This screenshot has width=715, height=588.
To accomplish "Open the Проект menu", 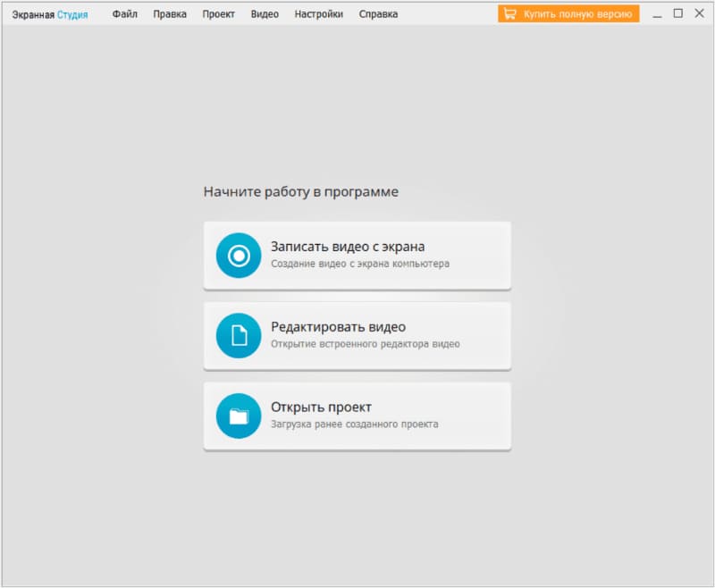I will click(x=218, y=14).
